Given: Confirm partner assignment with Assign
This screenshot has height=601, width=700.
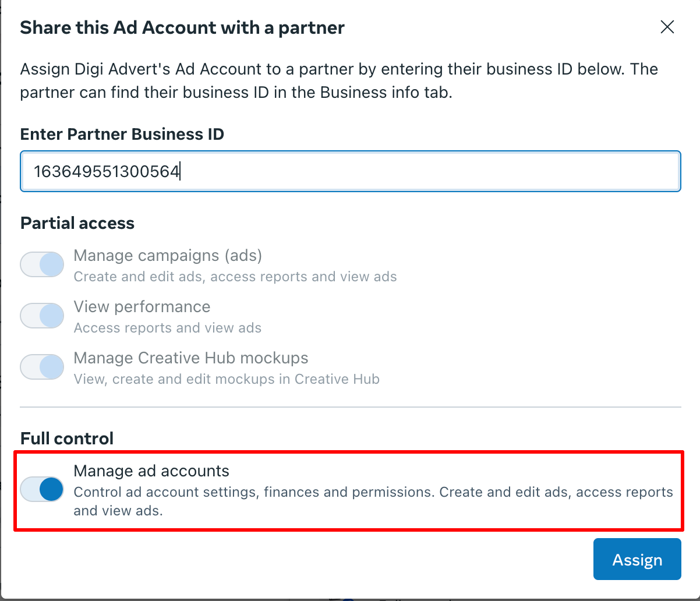Looking at the screenshot, I should tap(637, 559).
